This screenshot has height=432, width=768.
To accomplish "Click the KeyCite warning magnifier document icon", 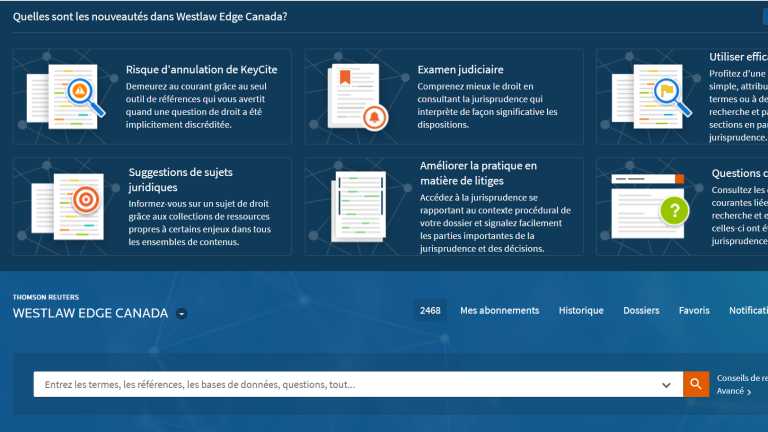I will tap(66, 96).
